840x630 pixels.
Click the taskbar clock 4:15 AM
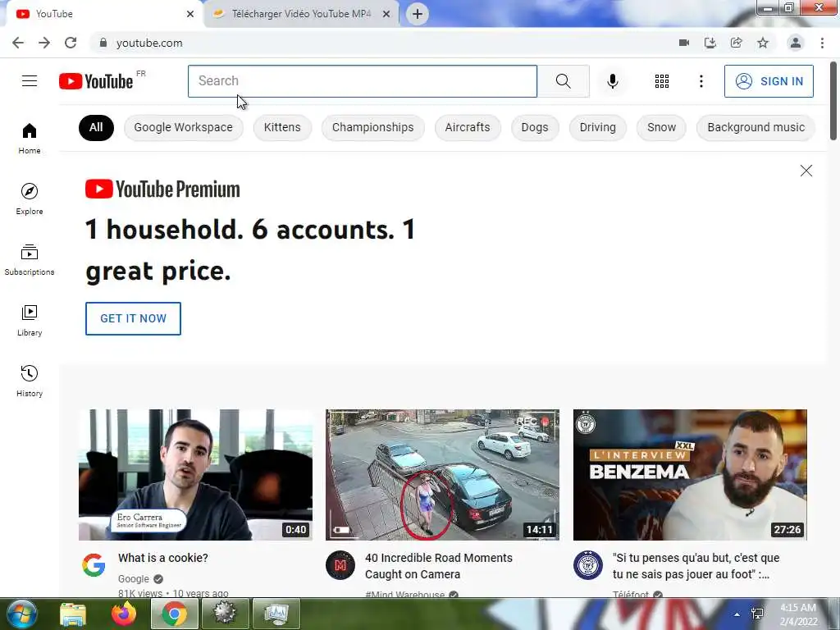click(x=798, y=614)
